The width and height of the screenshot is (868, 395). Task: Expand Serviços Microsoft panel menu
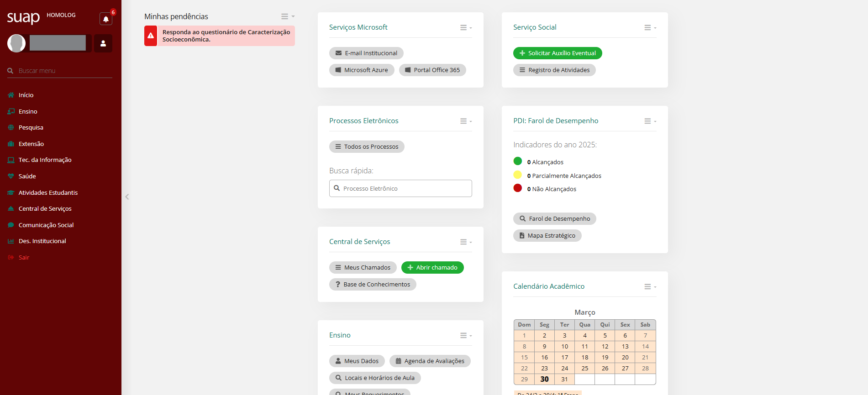pyautogui.click(x=466, y=28)
